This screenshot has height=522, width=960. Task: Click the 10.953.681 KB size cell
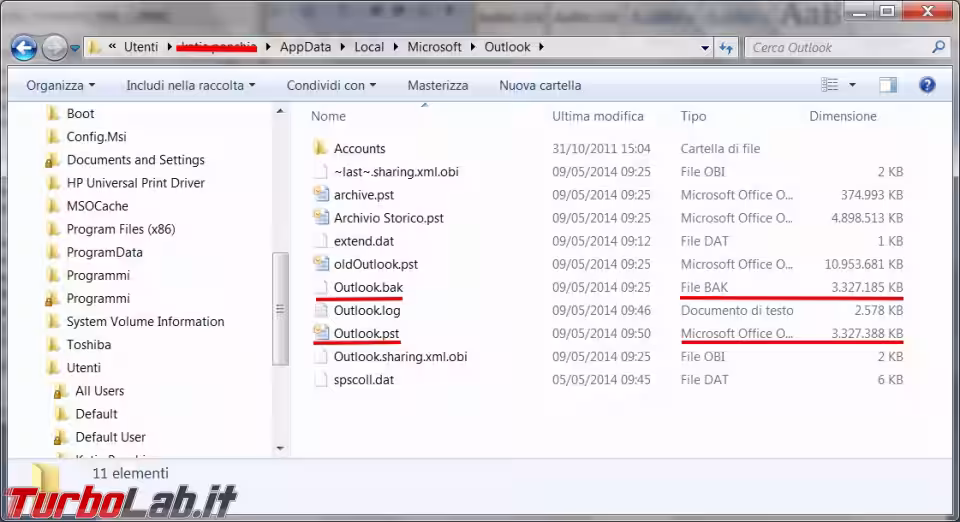pyautogui.click(x=863, y=264)
